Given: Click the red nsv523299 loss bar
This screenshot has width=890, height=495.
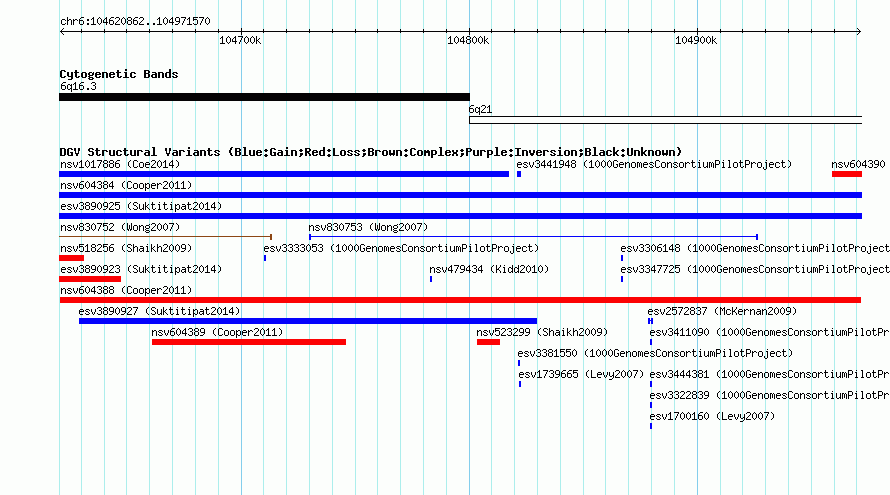Looking at the screenshot, I should coord(488,342).
